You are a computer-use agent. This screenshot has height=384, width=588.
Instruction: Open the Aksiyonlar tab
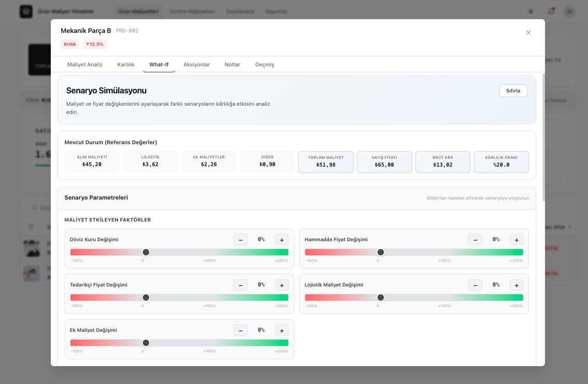[197, 65]
